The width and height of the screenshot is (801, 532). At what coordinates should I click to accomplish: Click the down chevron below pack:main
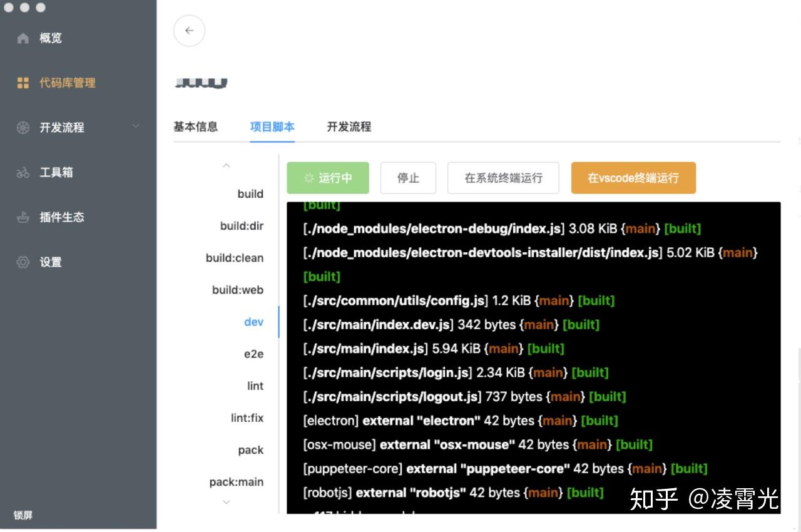(226, 502)
